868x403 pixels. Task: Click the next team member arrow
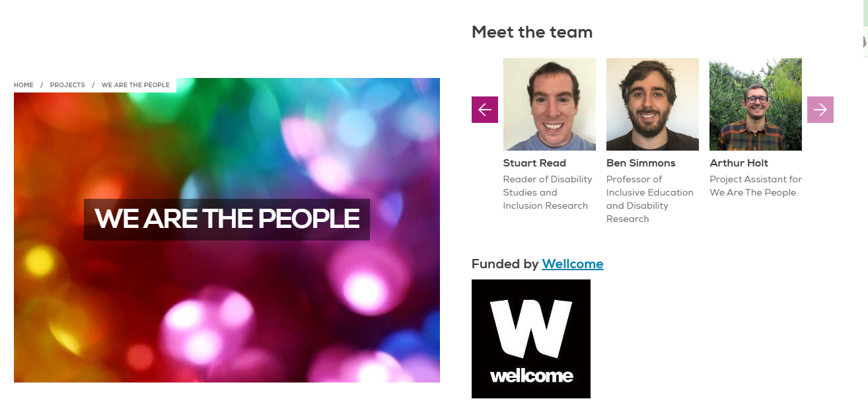coord(820,110)
